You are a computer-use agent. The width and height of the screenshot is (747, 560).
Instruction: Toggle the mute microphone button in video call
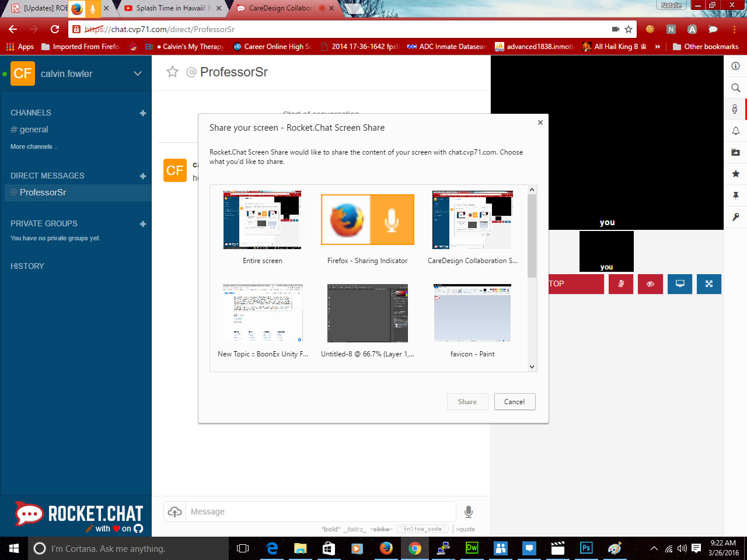[x=621, y=284]
